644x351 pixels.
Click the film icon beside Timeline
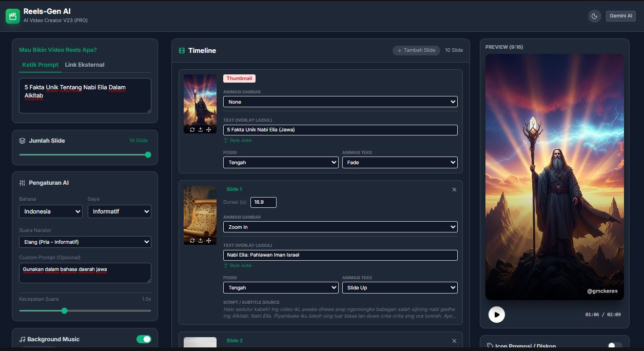tap(182, 51)
